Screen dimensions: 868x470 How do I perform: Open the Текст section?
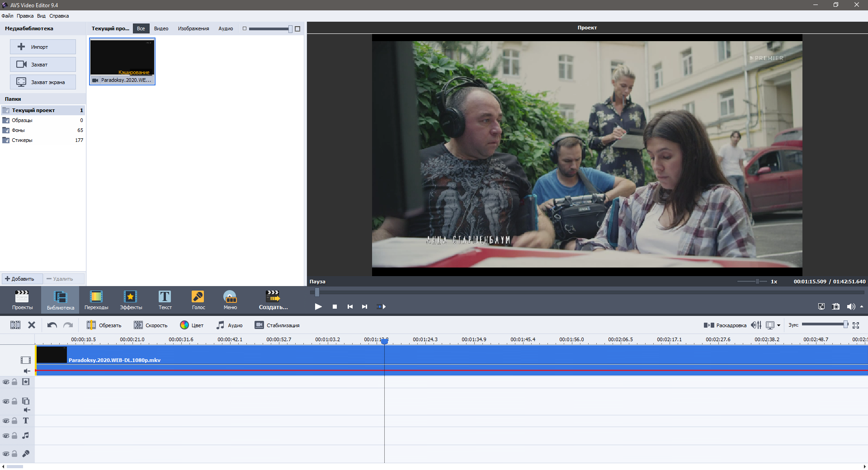(165, 300)
